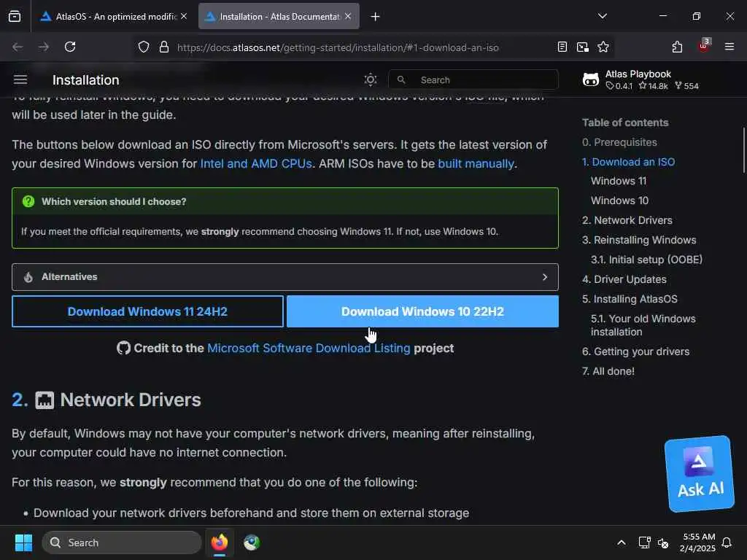Click Download Windows 10 22H2

[x=422, y=311]
